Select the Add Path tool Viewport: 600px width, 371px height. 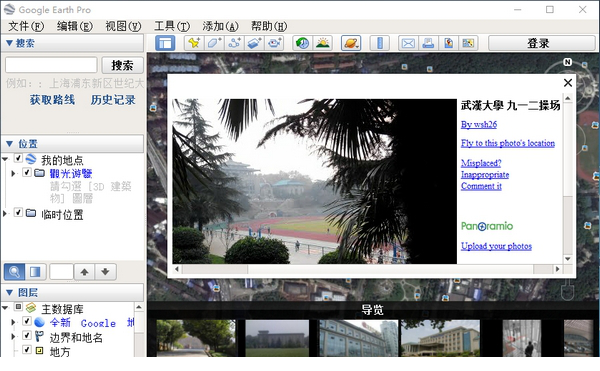pos(234,43)
